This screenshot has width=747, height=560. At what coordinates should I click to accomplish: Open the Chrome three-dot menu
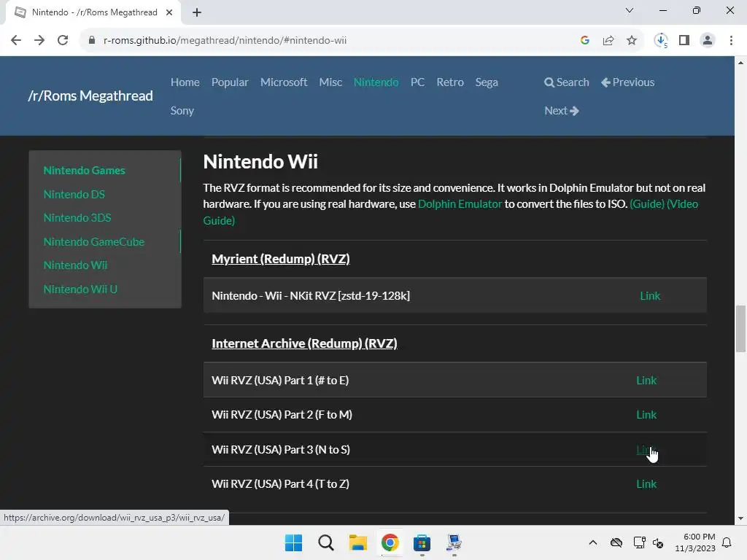pyautogui.click(x=731, y=41)
